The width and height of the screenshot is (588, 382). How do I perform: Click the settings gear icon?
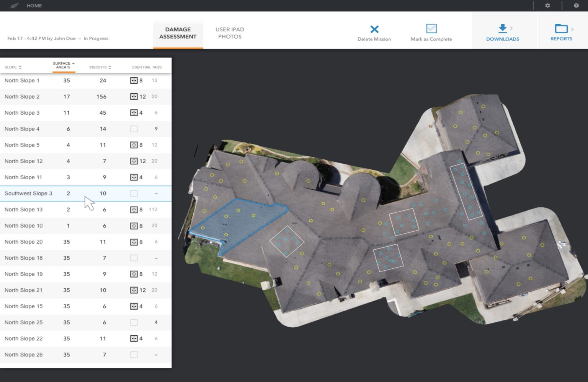pos(547,5)
